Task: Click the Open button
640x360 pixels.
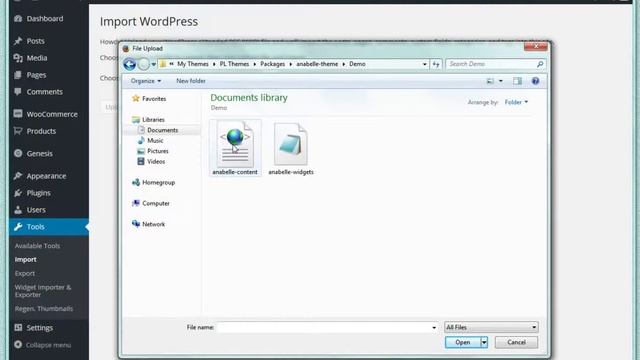Action: tap(463, 342)
